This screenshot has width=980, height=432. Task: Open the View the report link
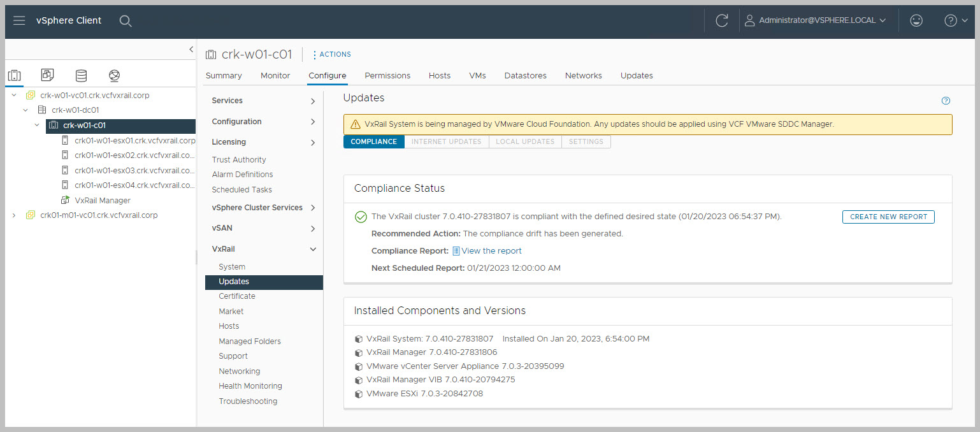pos(491,251)
